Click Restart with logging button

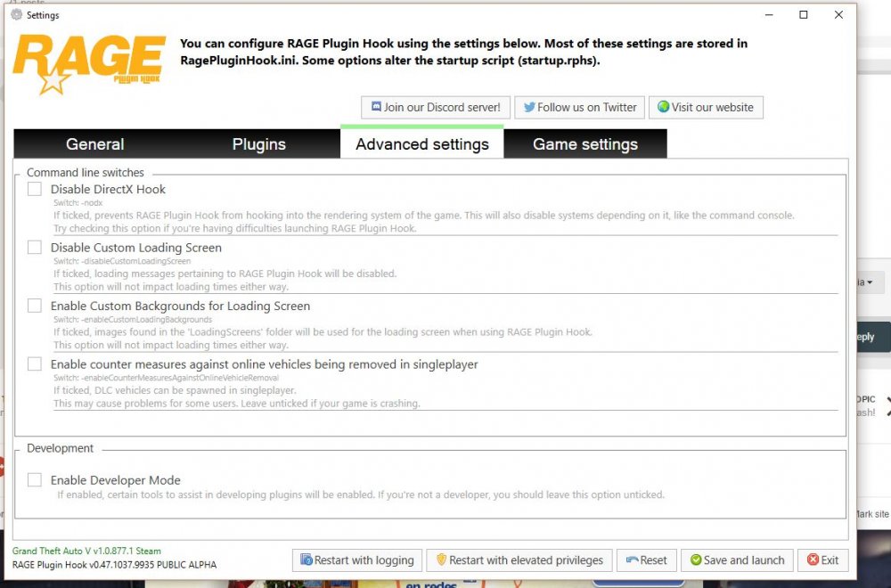(x=357, y=560)
